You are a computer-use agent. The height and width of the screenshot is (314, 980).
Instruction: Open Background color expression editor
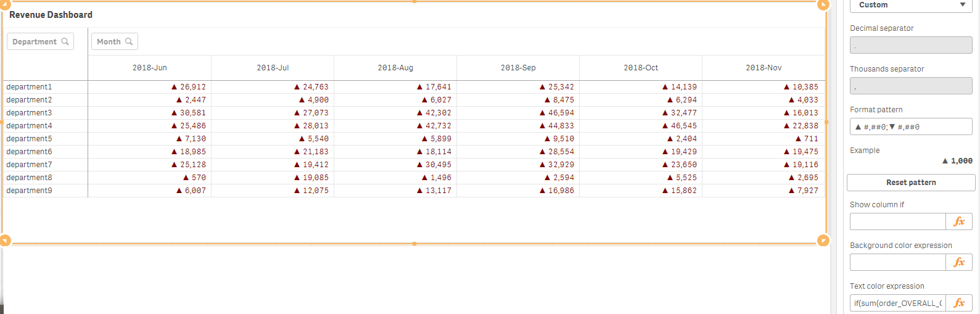tap(959, 262)
